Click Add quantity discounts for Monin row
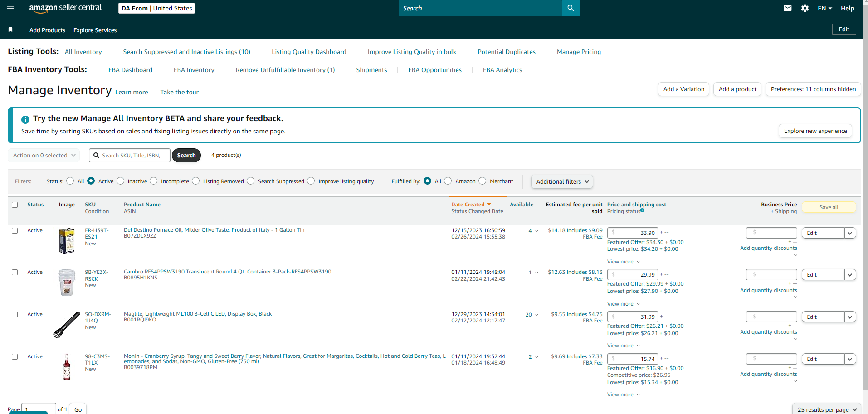868x414 pixels. coord(768,374)
